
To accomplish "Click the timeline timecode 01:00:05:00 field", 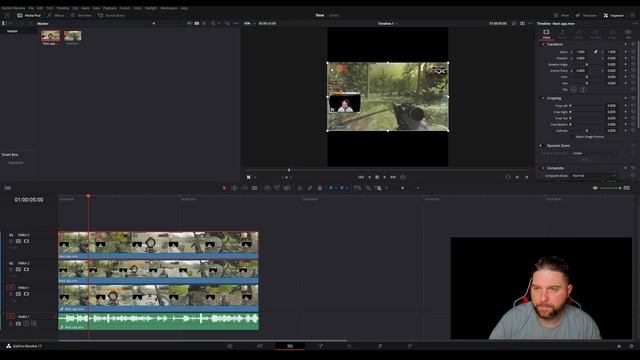I will point(29,200).
